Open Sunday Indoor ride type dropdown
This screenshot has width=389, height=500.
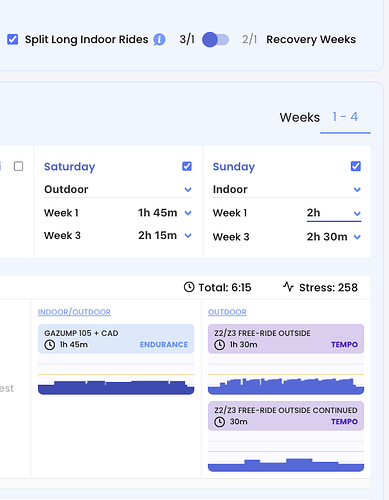pyautogui.click(x=287, y=189)
